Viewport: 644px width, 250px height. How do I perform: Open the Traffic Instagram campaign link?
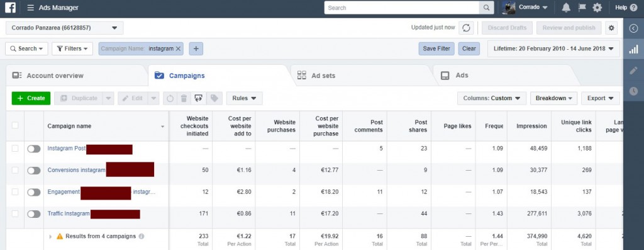click(x=69, y=214)
